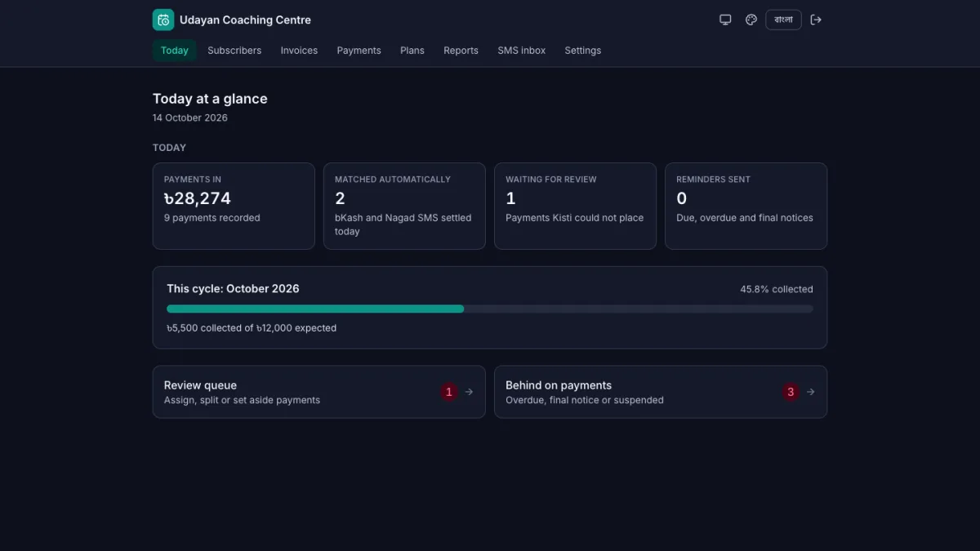Open the Invoices tab
This screenshot has width=980, height=551.
pyautogui.click(x=299, y=51)
